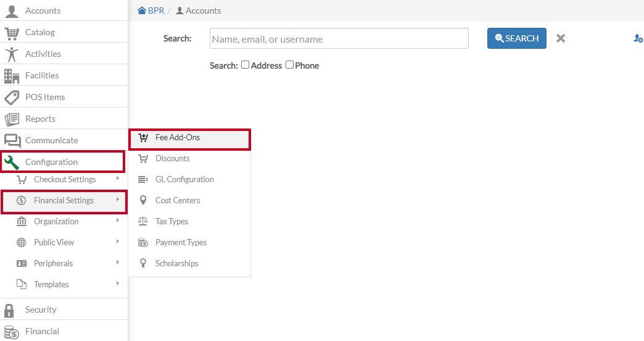Click the Activities figure icon
Screen dimensions: 644x341
pos(12,54)
